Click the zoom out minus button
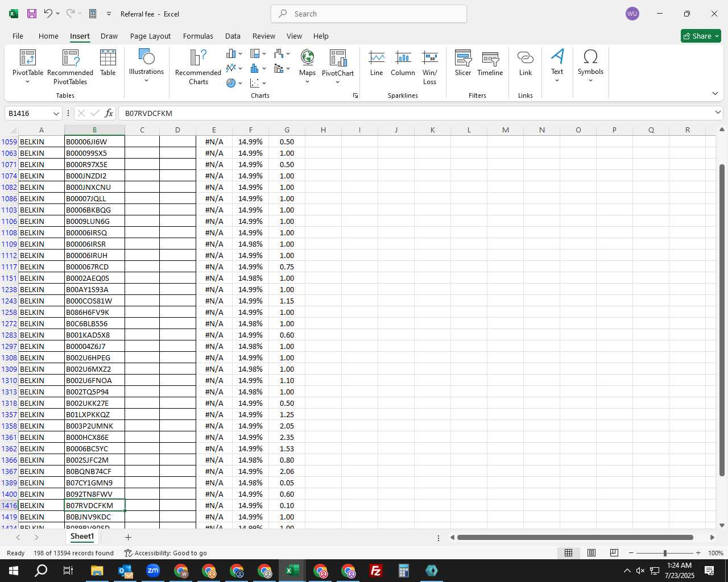Viewport: 728px width, 582px height. pos(631,553)
